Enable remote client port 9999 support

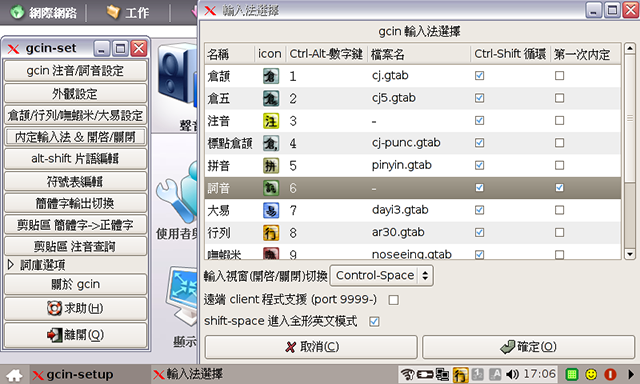coord(393,300)
